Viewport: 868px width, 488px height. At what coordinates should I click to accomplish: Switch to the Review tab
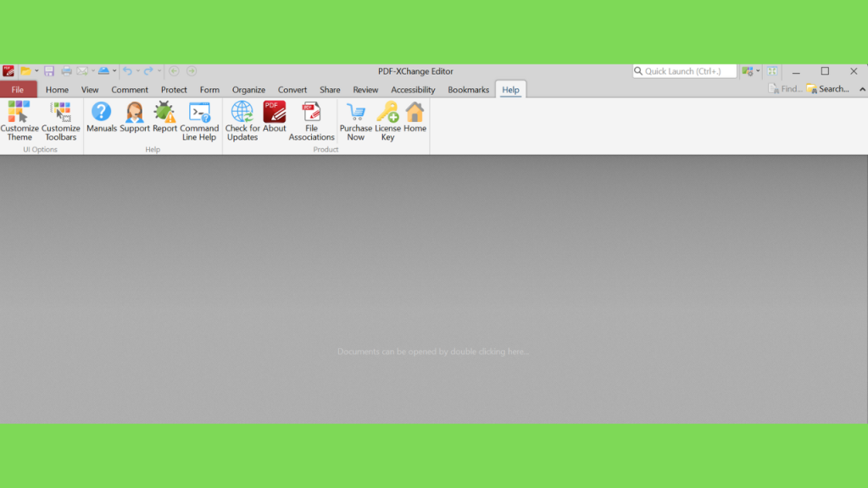(365, 90)
